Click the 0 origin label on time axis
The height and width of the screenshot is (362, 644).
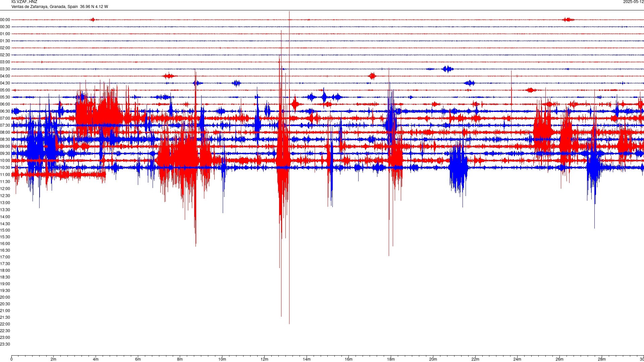tap(11, 359)
